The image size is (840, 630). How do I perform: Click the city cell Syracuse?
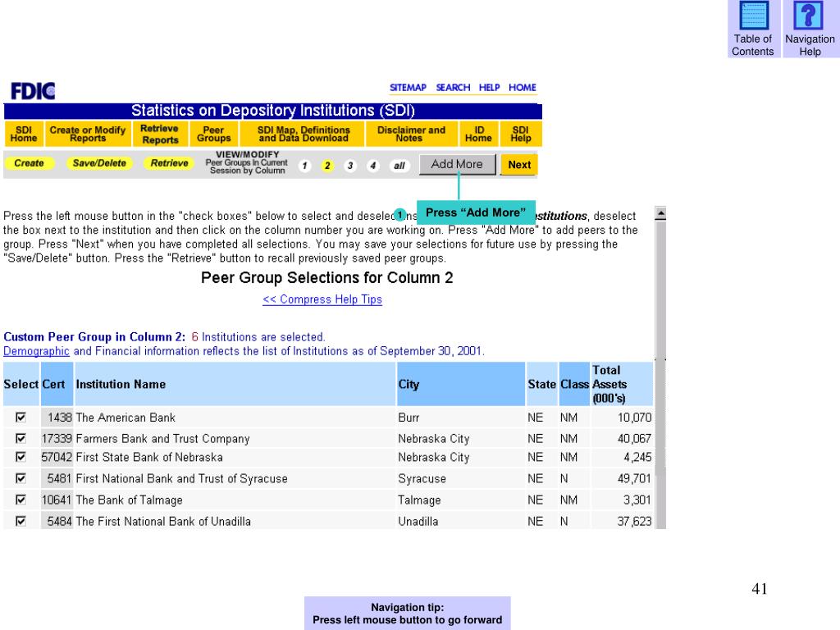[422, 478]
